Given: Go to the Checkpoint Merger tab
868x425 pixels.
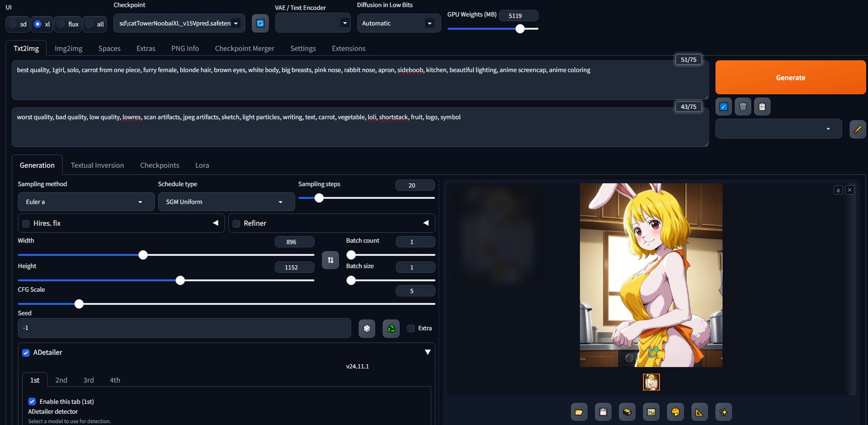Looking at the screenshot, I should [x=245, y=49].
